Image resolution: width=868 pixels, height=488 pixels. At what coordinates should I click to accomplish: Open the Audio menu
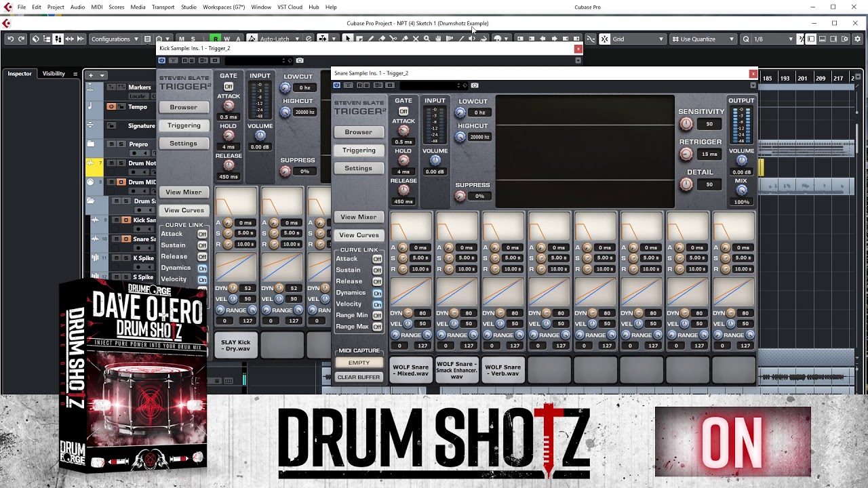(x=77, y=7)
